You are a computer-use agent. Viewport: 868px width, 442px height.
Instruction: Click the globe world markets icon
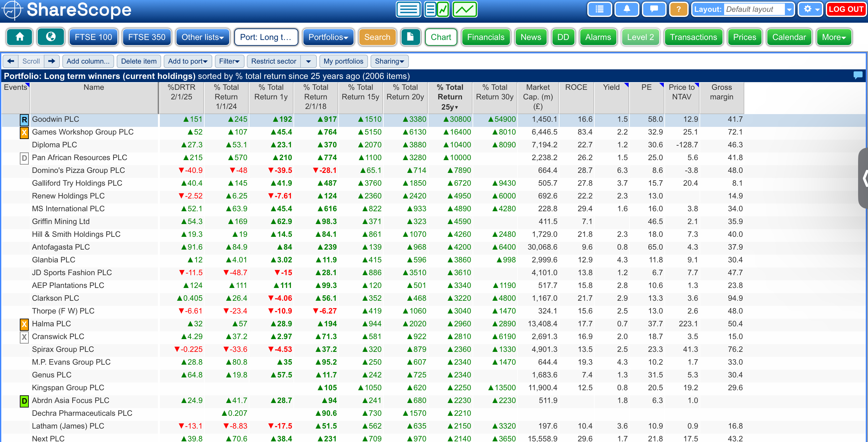(51, 37)
